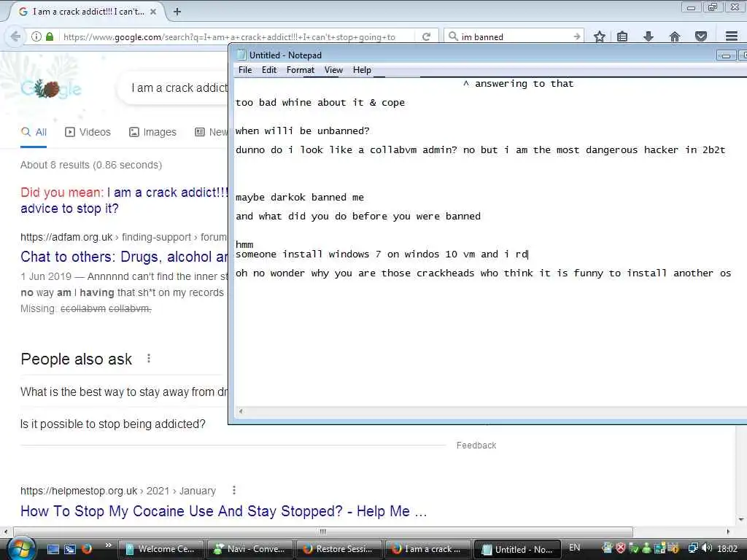Open the 'Chat to others: Drugs, alcohol' result

pyautogui.click(x=124, y=257)
